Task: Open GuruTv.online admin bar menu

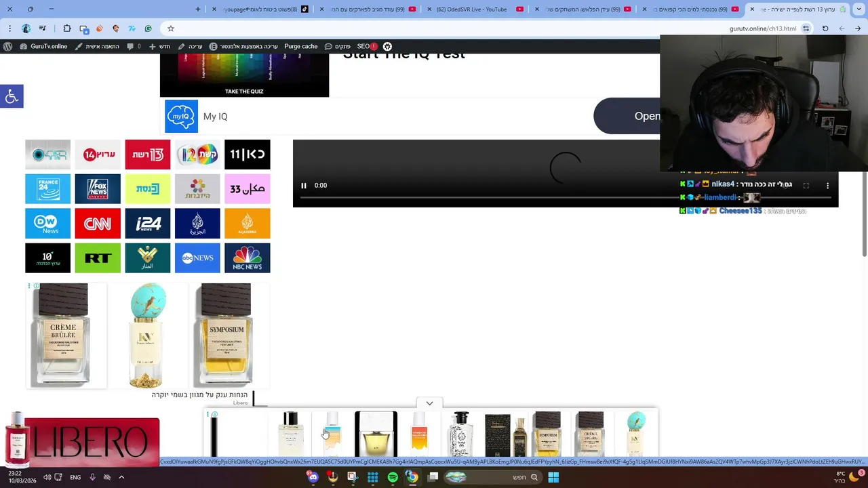Action: [x=44, y=46]
